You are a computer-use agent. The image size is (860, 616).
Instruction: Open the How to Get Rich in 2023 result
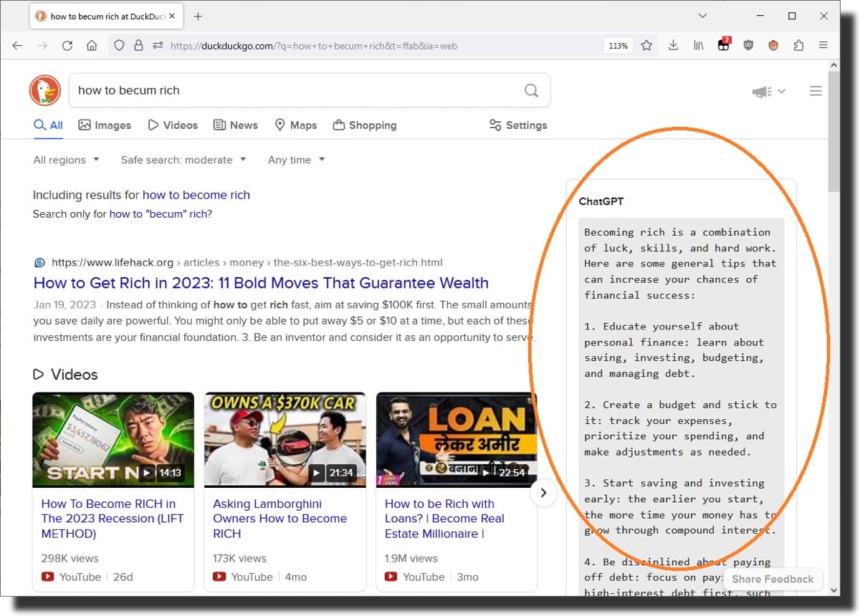click(x=261, y=283)
